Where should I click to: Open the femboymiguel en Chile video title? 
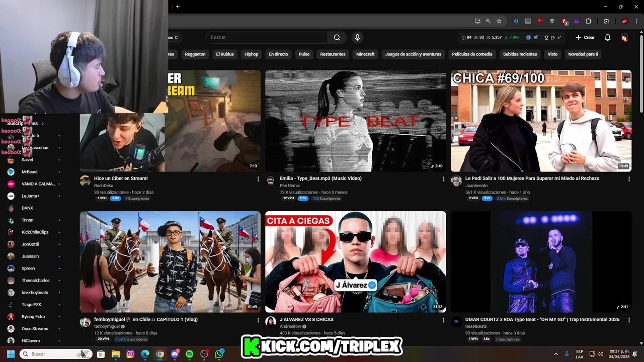point(145,320)
